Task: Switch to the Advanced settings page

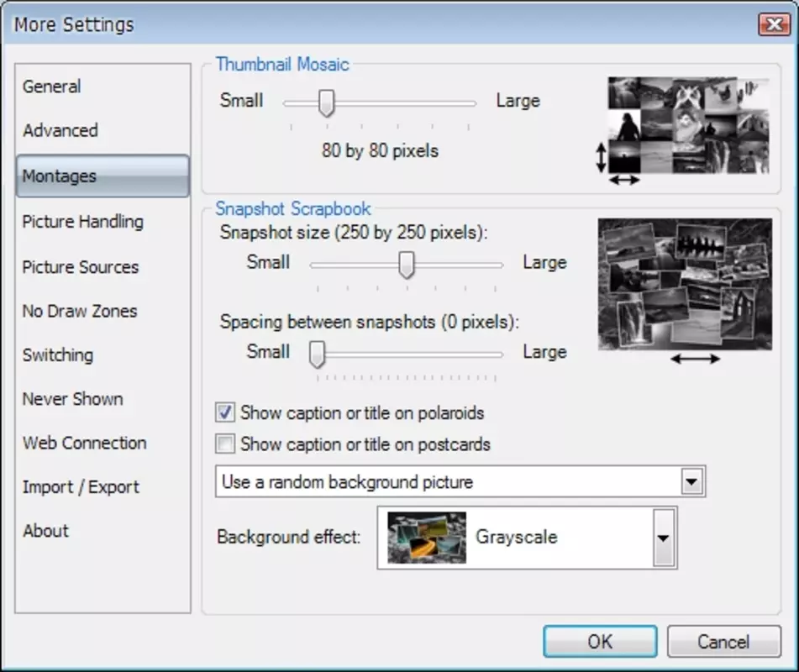Action: 60,130
